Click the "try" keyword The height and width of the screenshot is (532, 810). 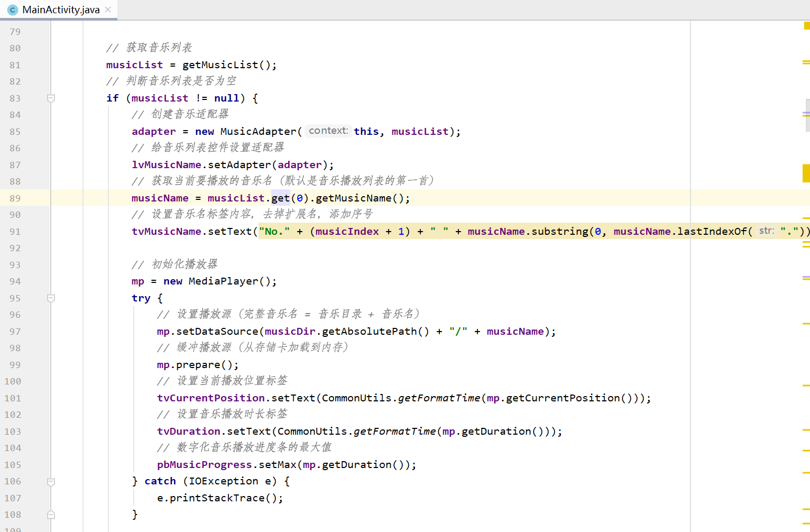click(141, 298)
